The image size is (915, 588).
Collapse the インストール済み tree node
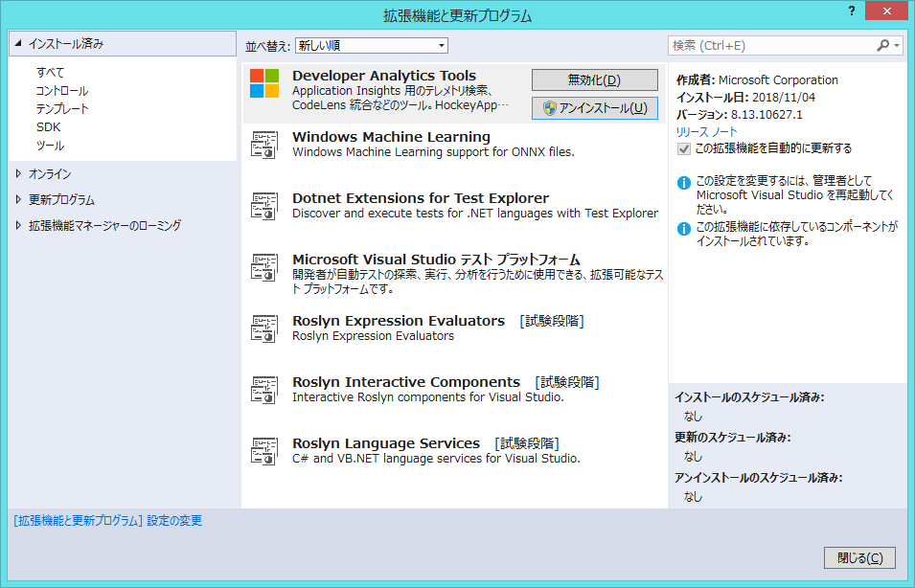18,43
